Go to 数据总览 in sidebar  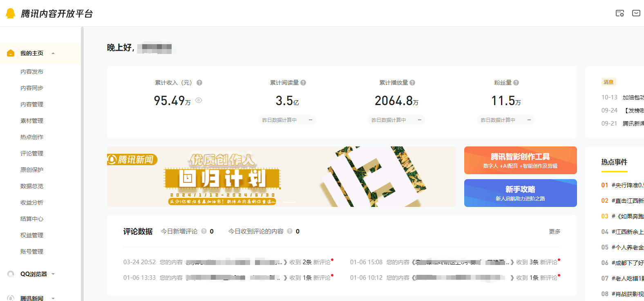pos(32,186)
